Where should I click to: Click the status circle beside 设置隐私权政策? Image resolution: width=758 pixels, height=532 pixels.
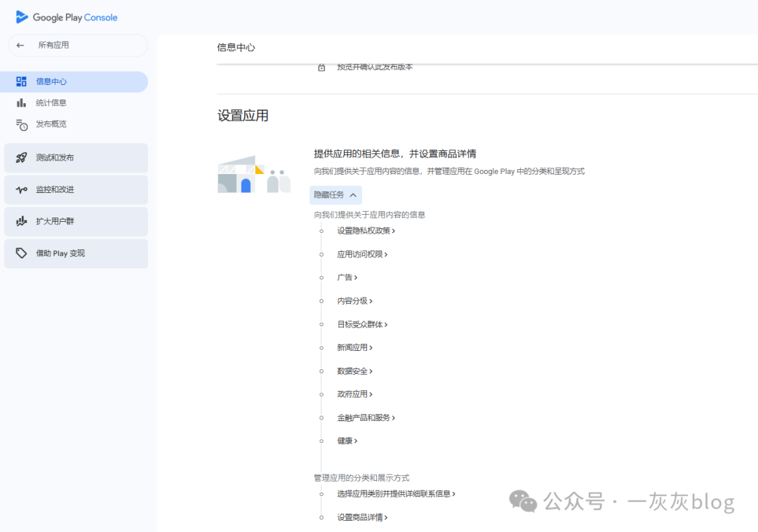(321, 230)
